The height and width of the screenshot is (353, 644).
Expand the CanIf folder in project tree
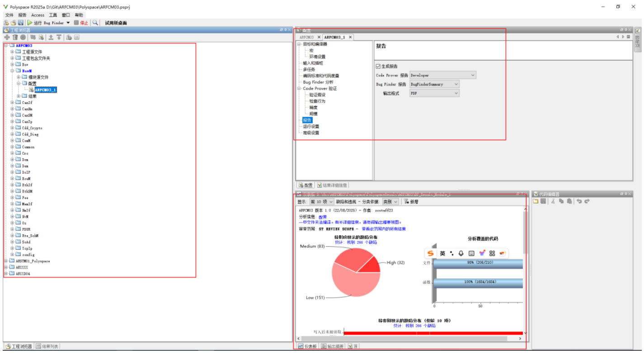tap(13, 103)
